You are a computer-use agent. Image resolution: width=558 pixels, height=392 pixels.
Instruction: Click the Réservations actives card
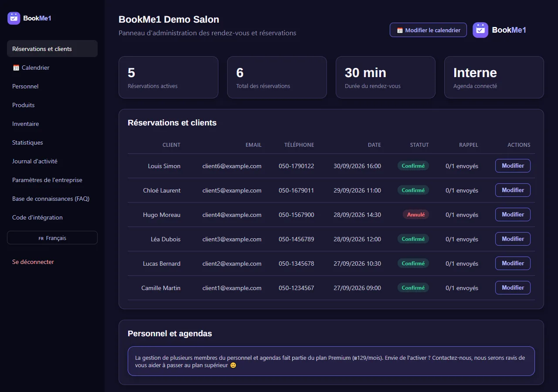tap(168, 77)
